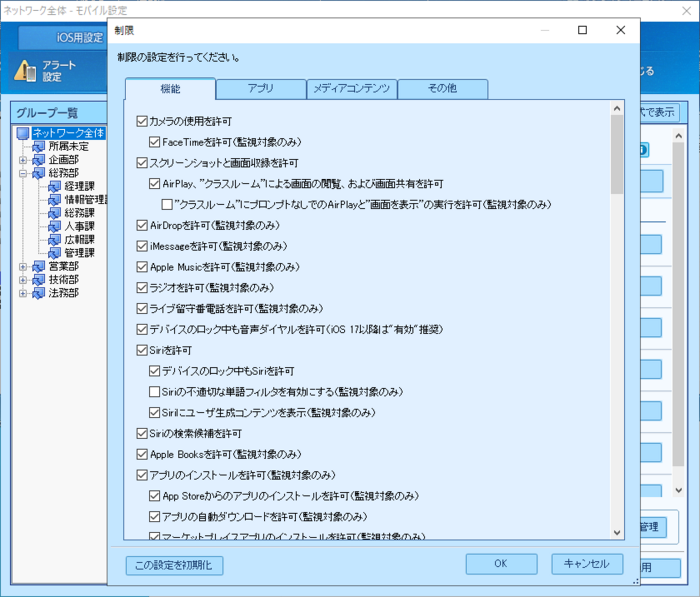The width and height of the screenshot is (700, 597).
Task: Enable Siriの不適切な単語フィルタ checkbox
Action: pyautogui.click(x=154, y=391)
